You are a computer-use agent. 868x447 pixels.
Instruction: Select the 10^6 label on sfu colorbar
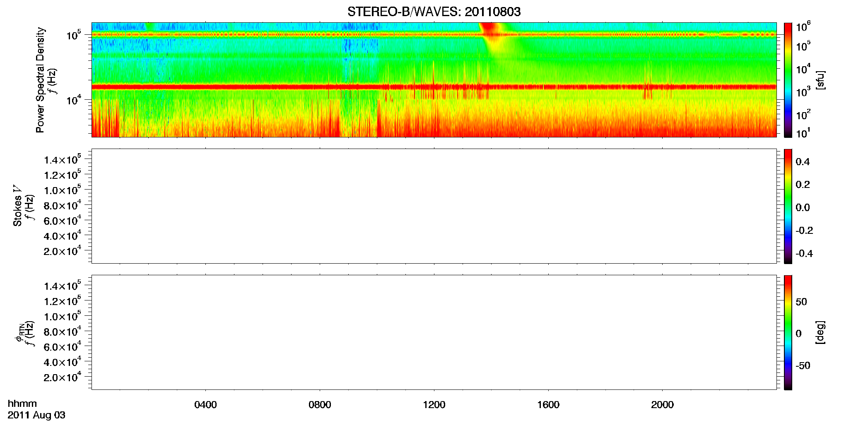click(x=803, y=27)
